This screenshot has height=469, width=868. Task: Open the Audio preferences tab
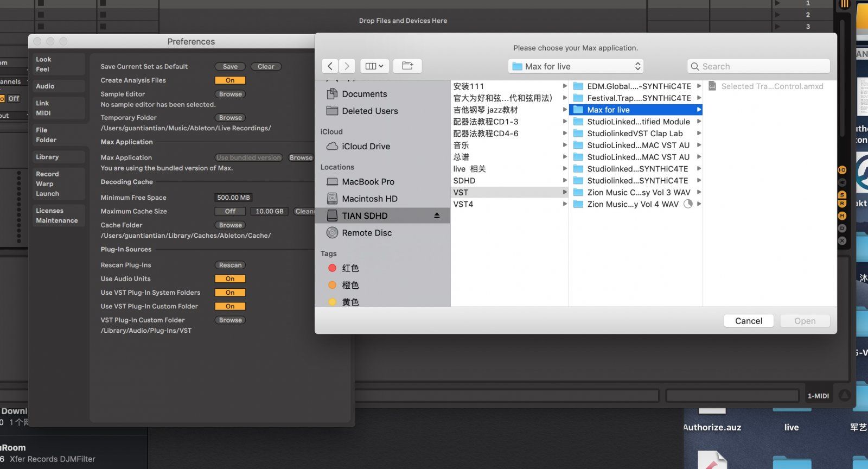(x=58, y=86)
